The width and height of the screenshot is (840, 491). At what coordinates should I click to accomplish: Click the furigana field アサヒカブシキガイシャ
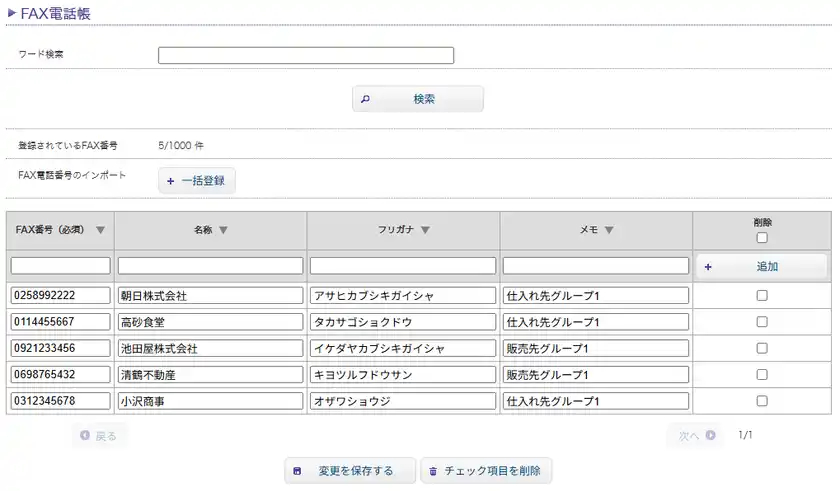coord(403,296)
